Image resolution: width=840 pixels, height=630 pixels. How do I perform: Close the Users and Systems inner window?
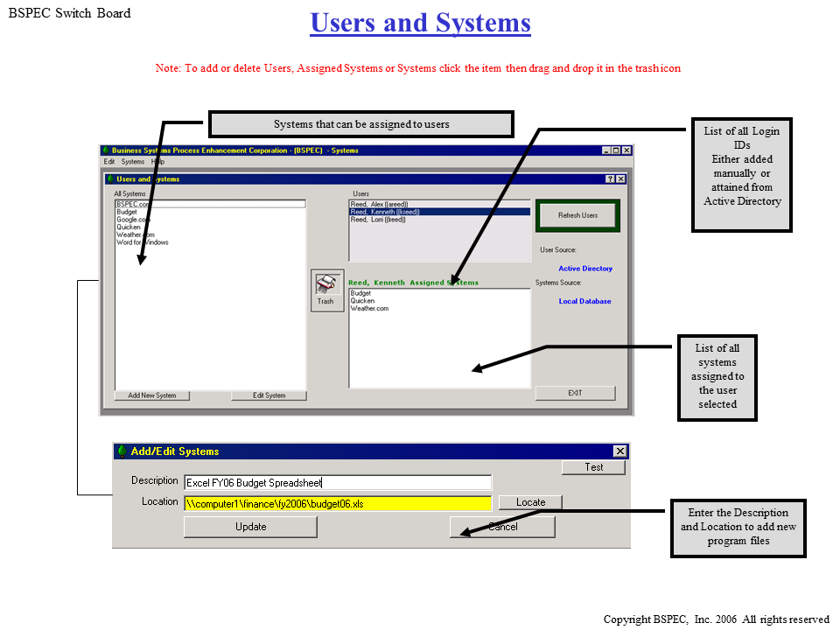621,178
